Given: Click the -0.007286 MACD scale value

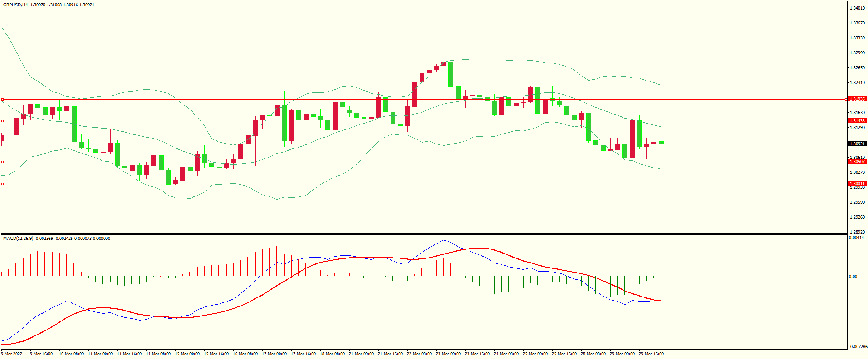Looking at the screenshot, I should 858,347.
